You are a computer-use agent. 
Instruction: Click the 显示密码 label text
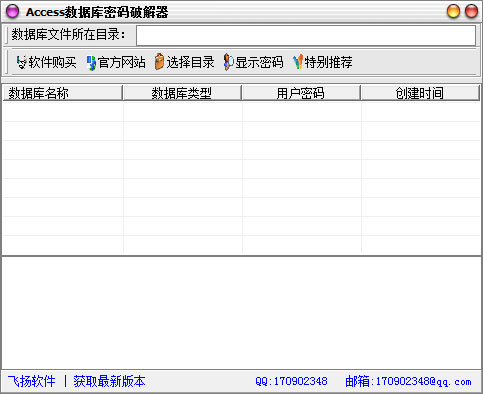click(x=259, y=62)
